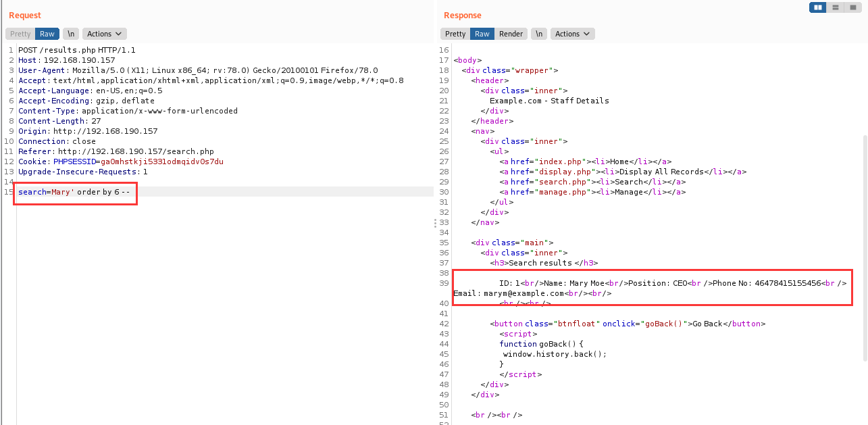Click the search=Mary' order by 6 payload line
The height and width of the screenshot is (425, 868).
[x=74, y=192]
